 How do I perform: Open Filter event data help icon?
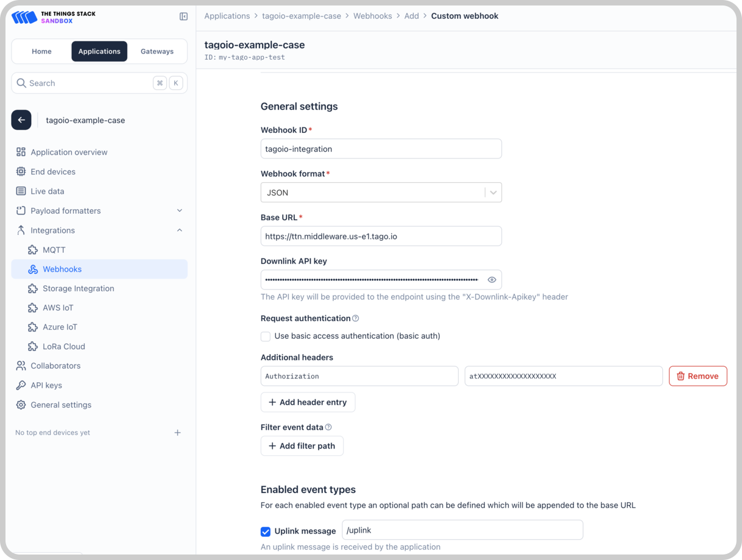[328, 427]
